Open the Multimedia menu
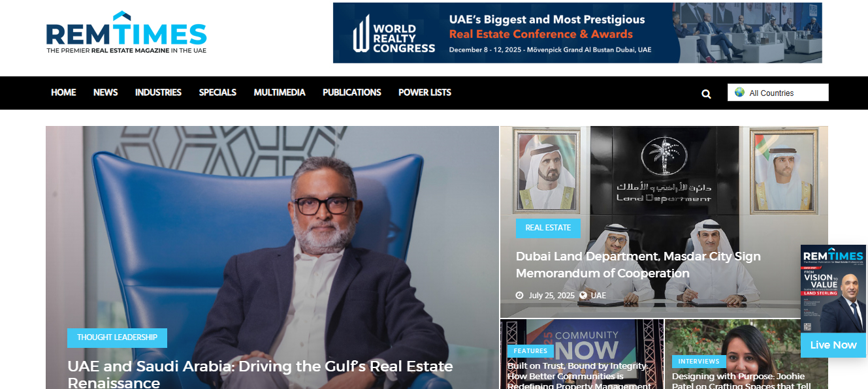This screenshot has height=389, width=868. pyautogui.click(x=280, y=93)
